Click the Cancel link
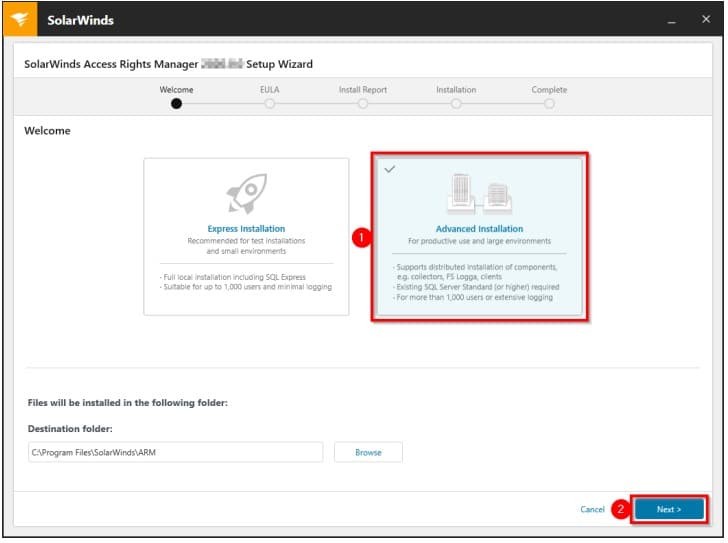 pos(592,509)
